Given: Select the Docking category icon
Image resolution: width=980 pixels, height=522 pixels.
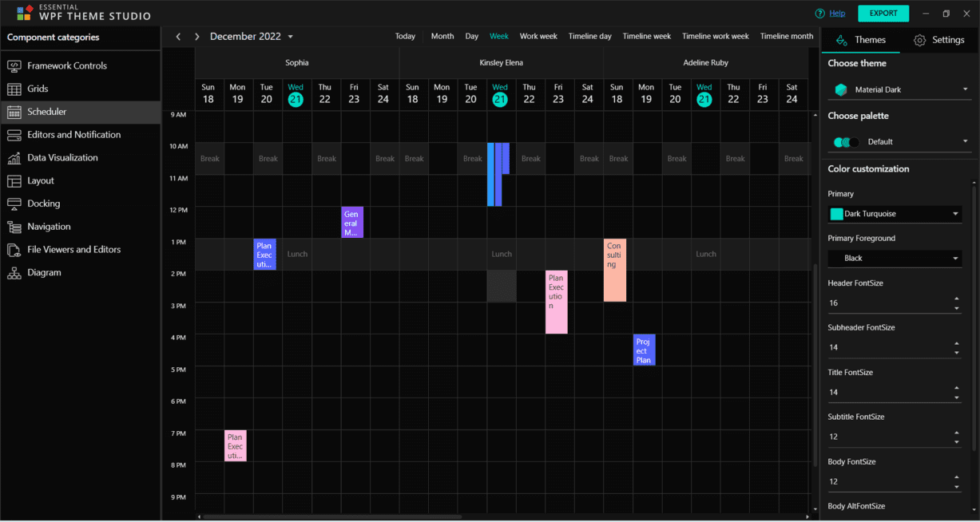Looking at the screenshot, I should pos(14,204).
